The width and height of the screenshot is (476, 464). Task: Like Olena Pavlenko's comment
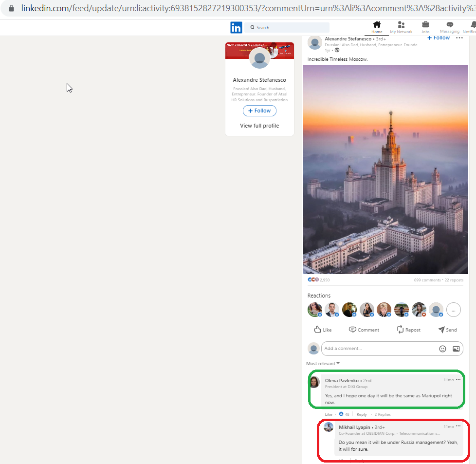click(329, 414)
